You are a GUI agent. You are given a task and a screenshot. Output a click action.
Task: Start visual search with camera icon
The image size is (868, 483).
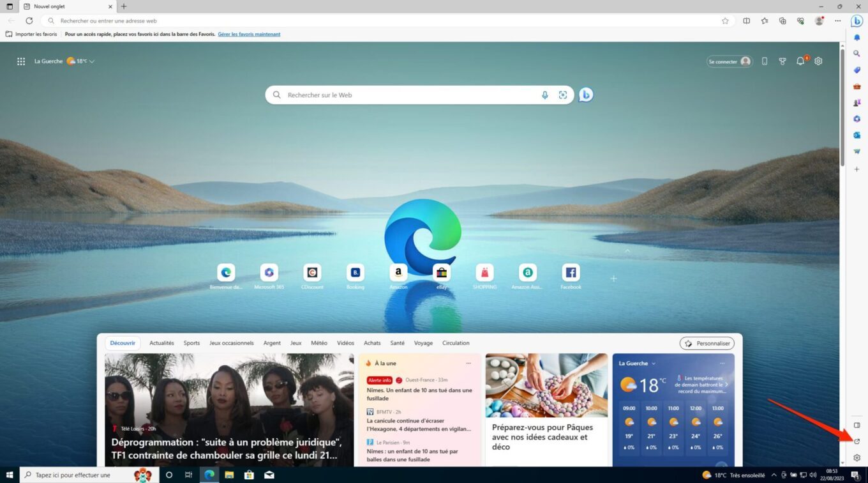click(563, 95)
